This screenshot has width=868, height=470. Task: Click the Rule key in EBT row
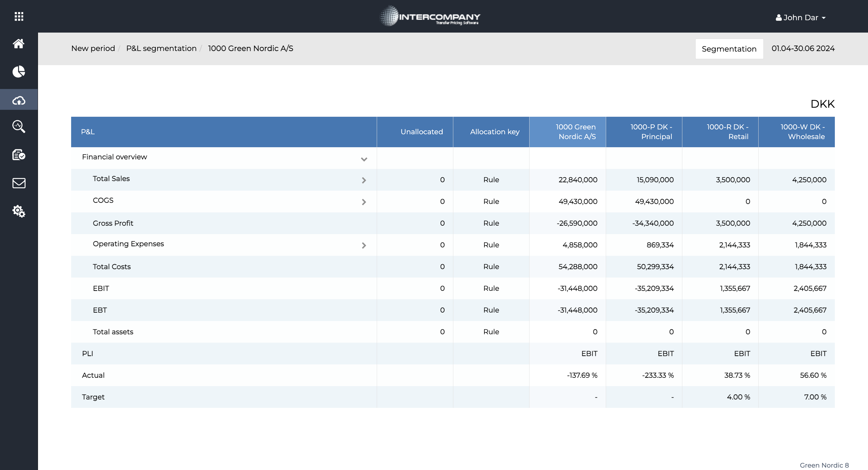tap(491, 310)
